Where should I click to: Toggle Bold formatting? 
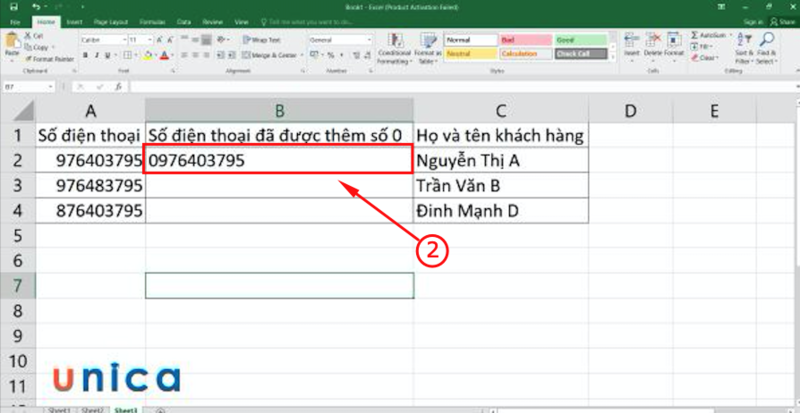[x=85, y=55]
